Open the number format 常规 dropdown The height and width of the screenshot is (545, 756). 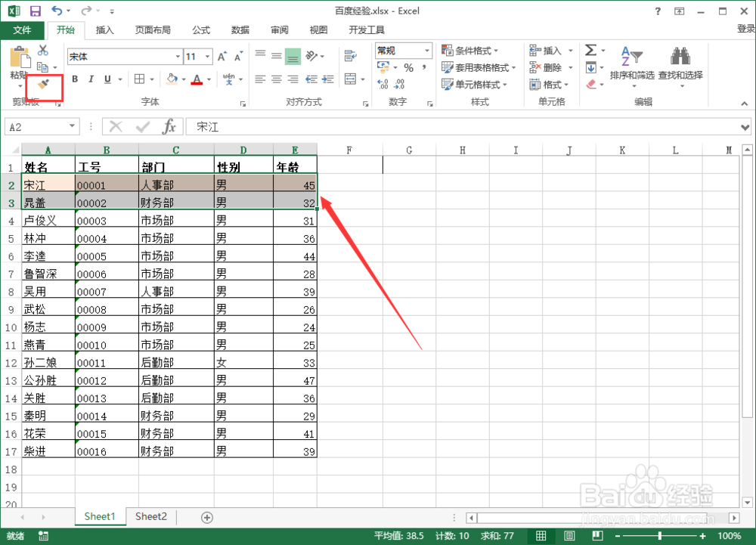[x=426, y=51]
